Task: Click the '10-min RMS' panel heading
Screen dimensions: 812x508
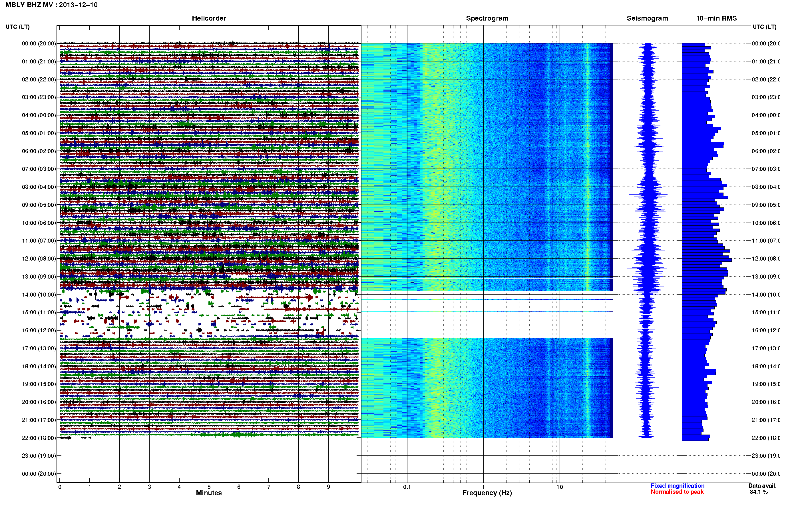Action: coord(716,19)
